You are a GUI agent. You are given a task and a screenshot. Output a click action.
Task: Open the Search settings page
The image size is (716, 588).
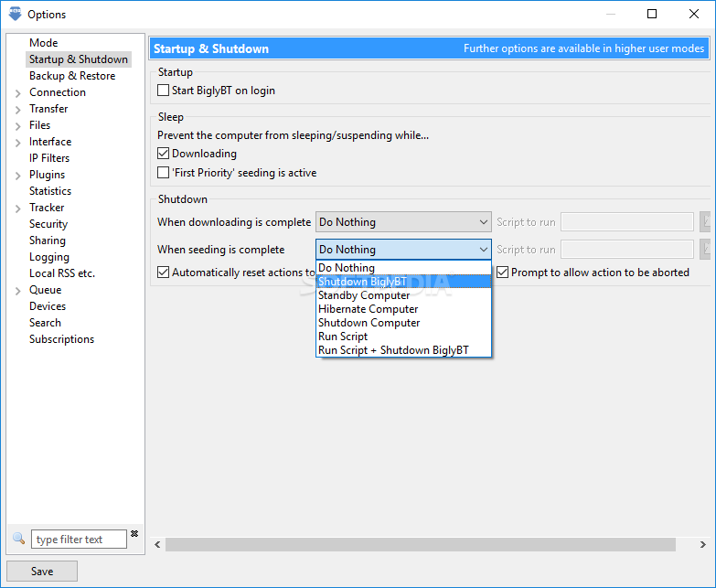click(45, 322)
